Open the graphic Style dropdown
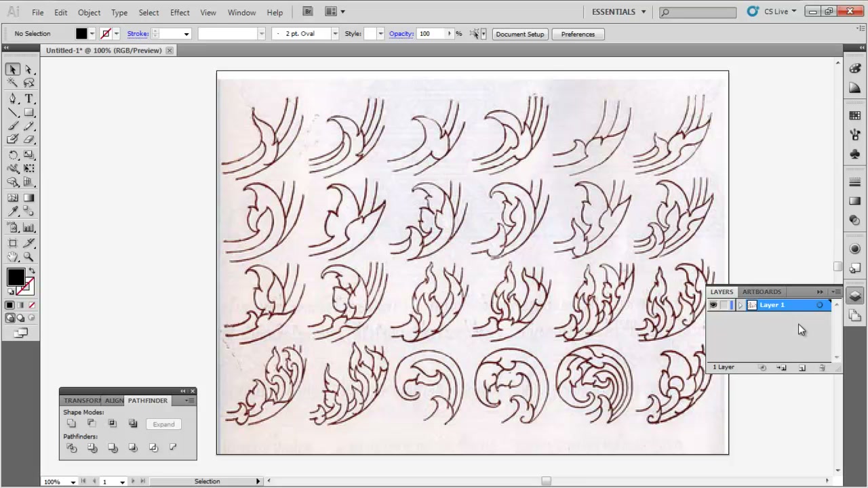868x488 pixels. (x=380, y=34)
